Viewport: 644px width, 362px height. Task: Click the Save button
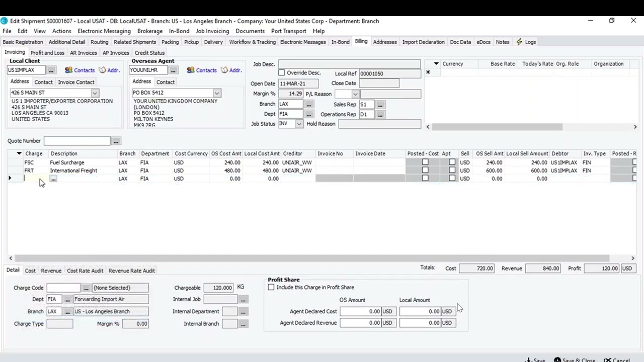(535, 360)
